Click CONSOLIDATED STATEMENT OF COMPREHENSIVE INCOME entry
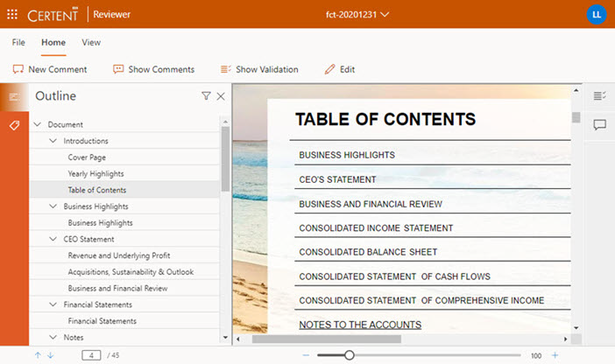The image size is (615, 364). point(421,300)
